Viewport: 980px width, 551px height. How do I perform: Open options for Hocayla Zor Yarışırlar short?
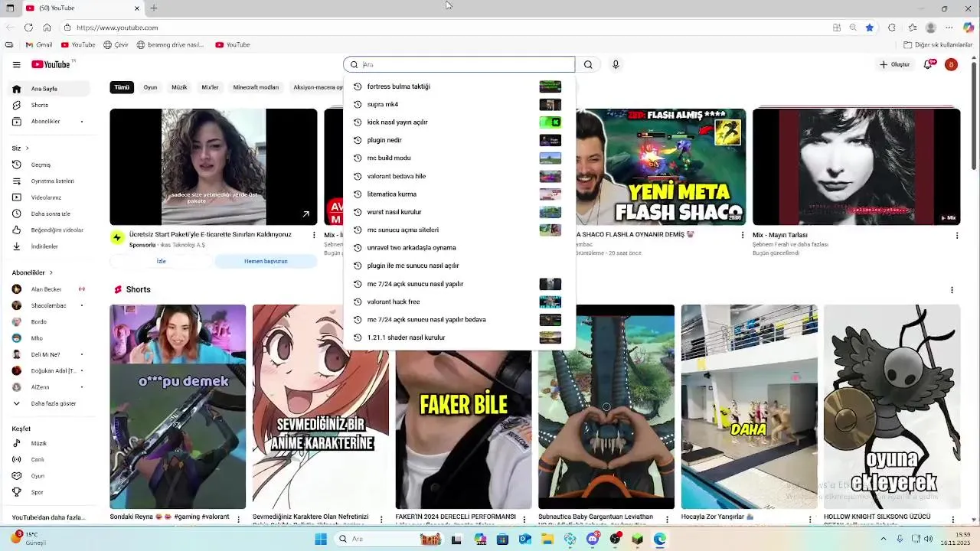811,519
